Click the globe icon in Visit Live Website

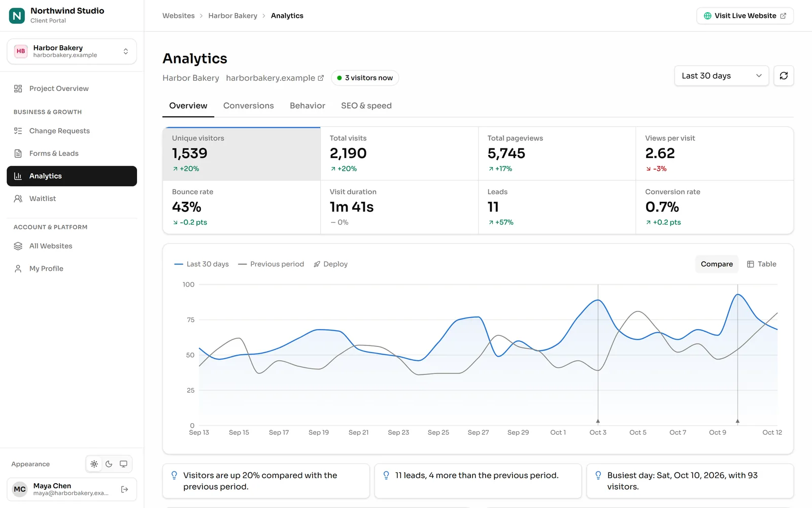(x=707, y=16)
